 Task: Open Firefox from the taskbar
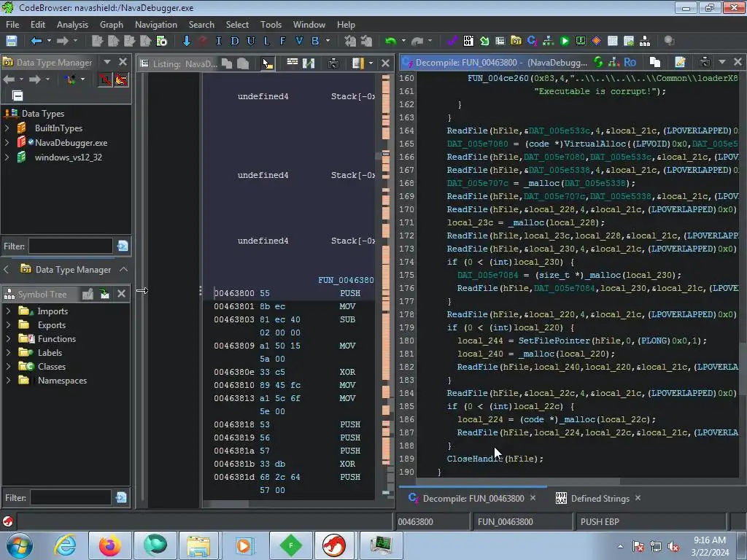point(110,545)
